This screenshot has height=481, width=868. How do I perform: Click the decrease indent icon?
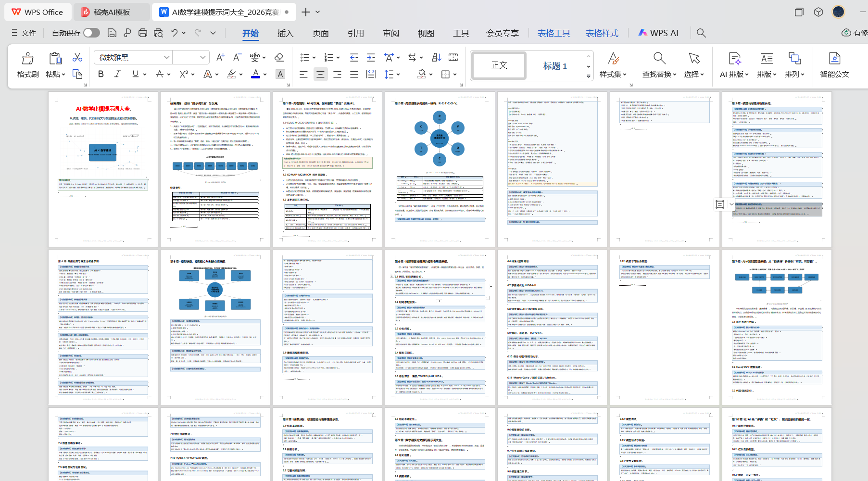(354, 58)
